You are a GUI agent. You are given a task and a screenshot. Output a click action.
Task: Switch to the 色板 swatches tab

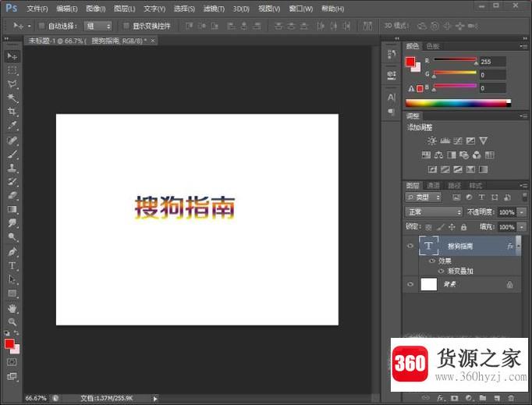pos(433,46)
